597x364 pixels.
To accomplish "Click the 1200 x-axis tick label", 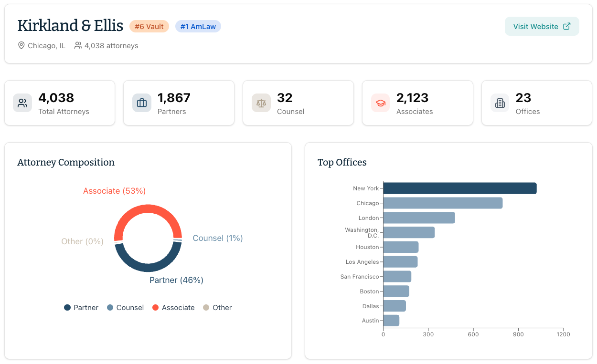I will 563,334.
